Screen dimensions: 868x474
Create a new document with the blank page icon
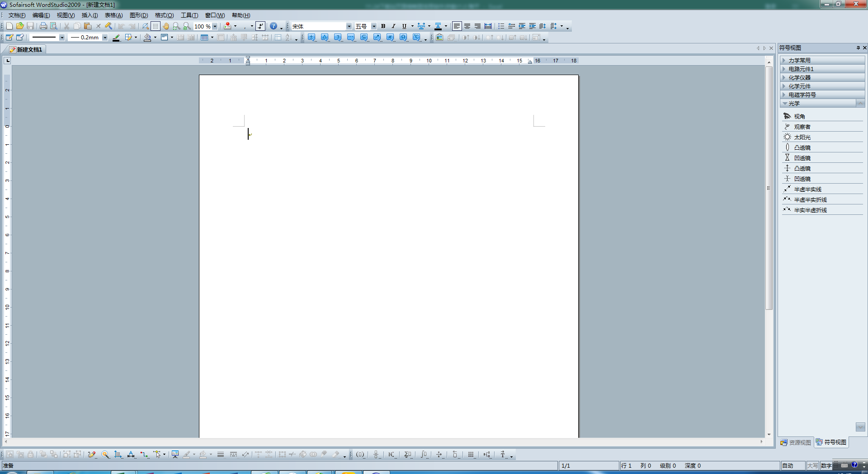[9, 26]
